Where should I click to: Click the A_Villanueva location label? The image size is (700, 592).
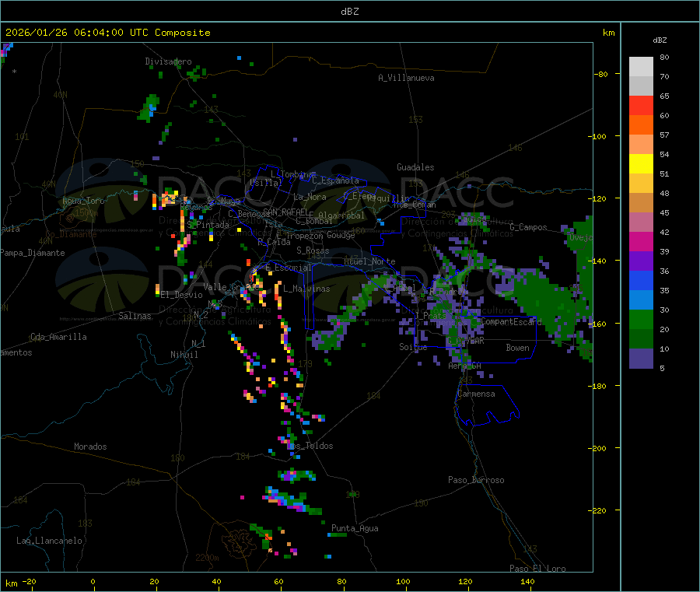coord(406,78)
